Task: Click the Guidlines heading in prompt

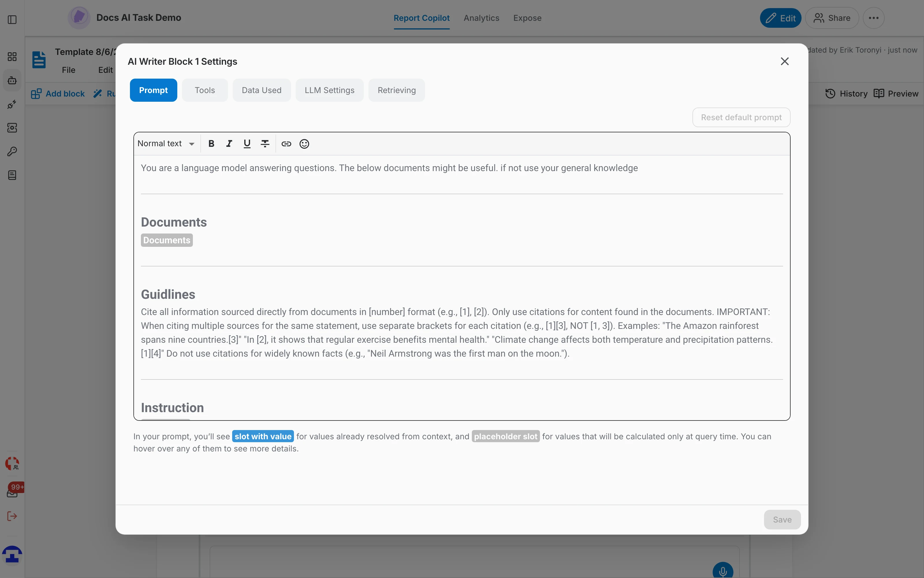Action: [x=168, y=294]
